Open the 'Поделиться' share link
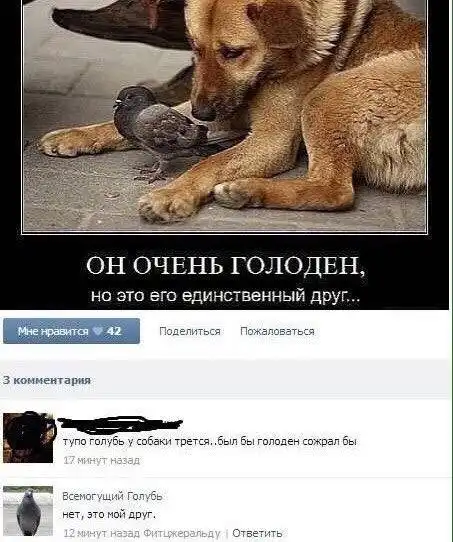 click(190, 331)
